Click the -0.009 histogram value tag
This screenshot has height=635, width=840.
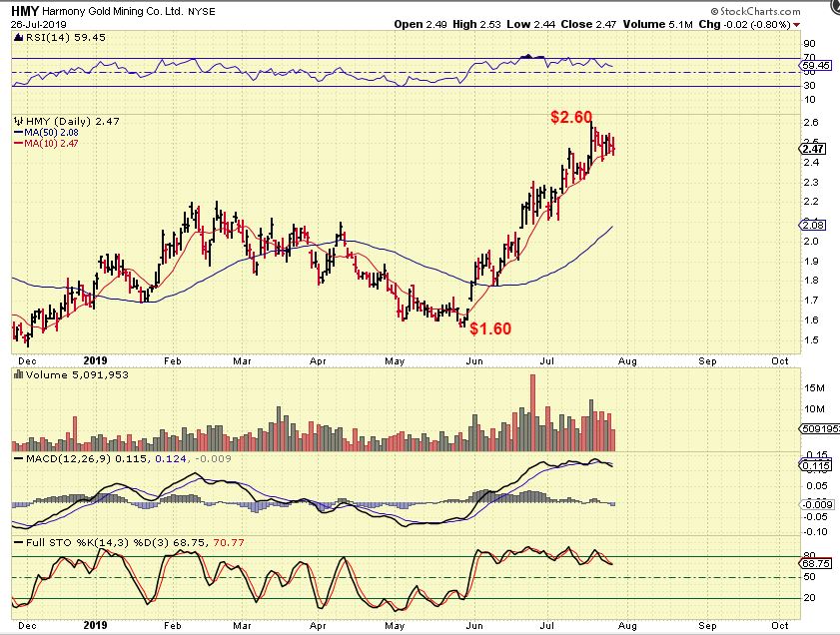point(817,504)
